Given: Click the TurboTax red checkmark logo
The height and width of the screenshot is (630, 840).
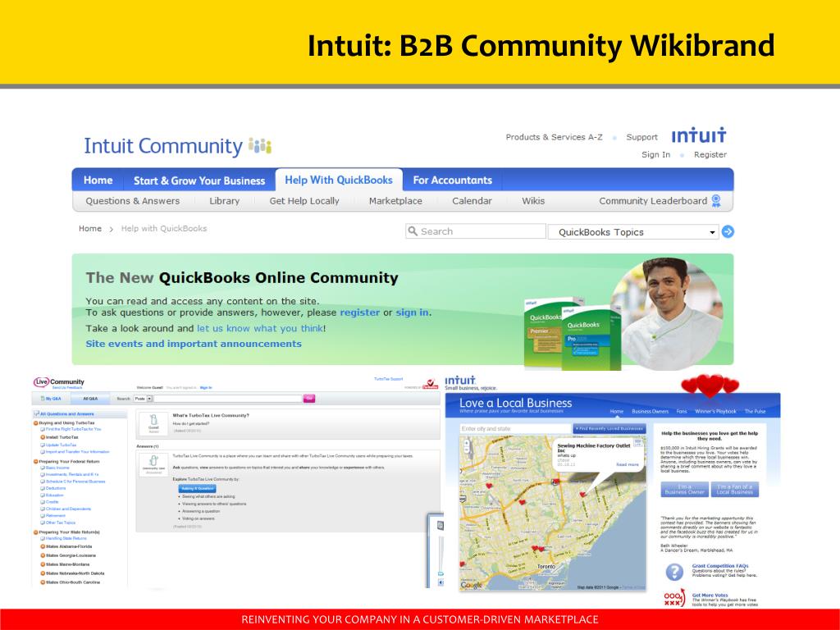Looking at the screenshot, I should [x=430, y=384].
